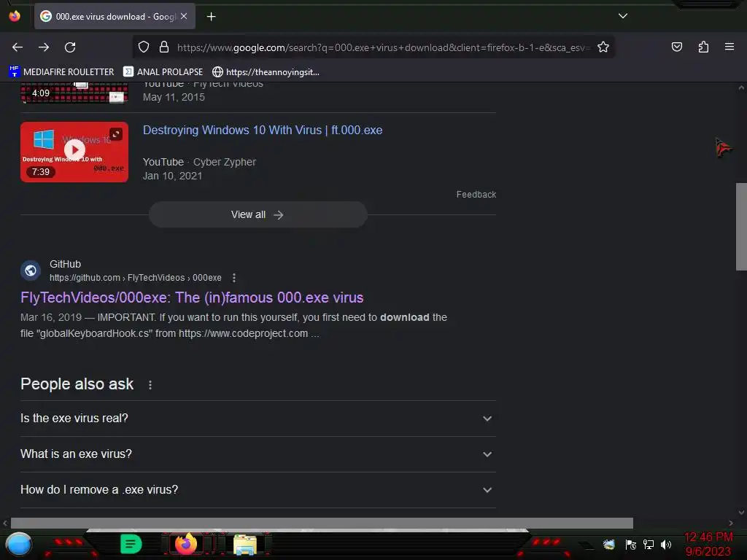Viewport: 747px width, 560px height.
Task: Click the vertical scrollbar thumb
Action: click(x=741, y=227)
